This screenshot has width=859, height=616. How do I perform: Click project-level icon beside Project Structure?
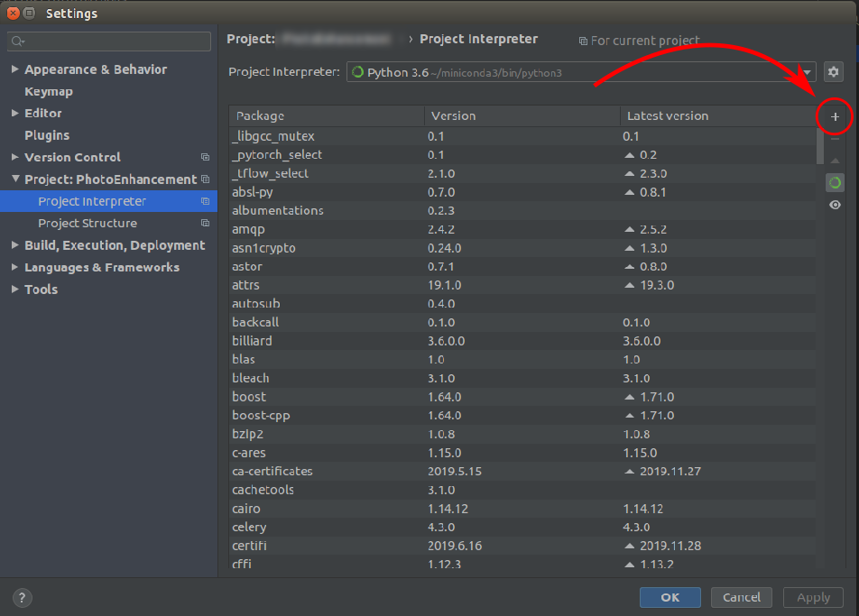pyautogui.click(x=206, y=223)
